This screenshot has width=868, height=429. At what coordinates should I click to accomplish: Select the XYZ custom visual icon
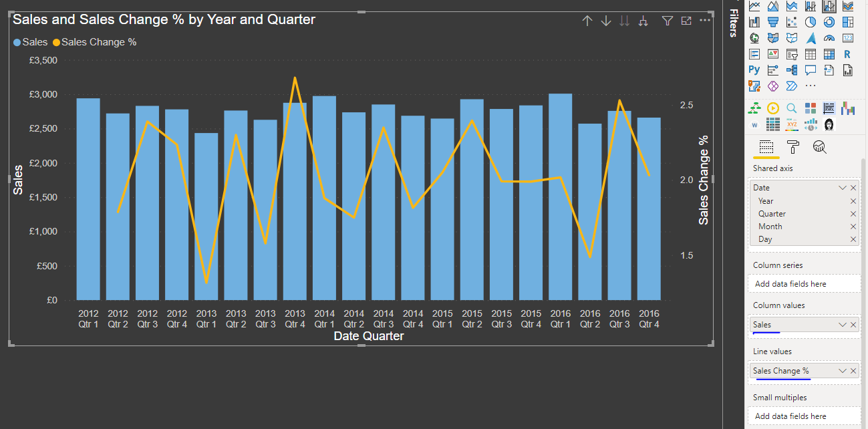click(792, 124)
